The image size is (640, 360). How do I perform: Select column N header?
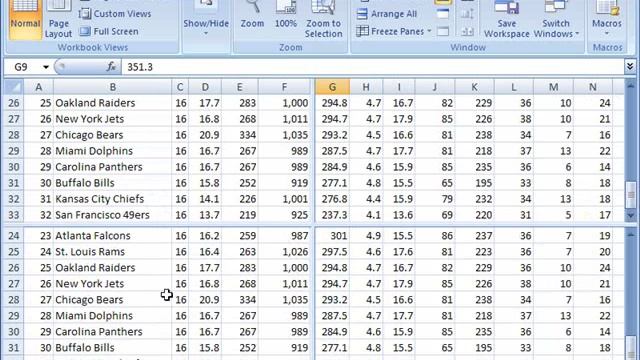pyautogui.click(x=593, y=87)
